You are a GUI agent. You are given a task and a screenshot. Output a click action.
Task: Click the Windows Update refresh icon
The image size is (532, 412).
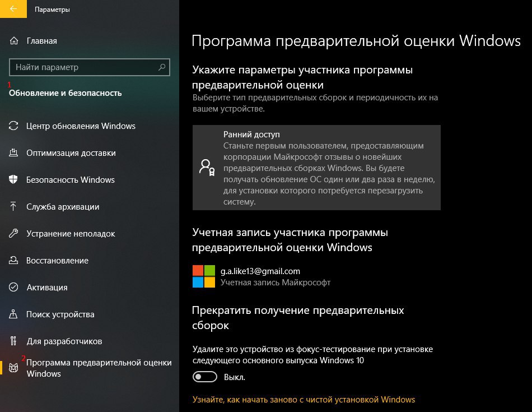(13, 126)
